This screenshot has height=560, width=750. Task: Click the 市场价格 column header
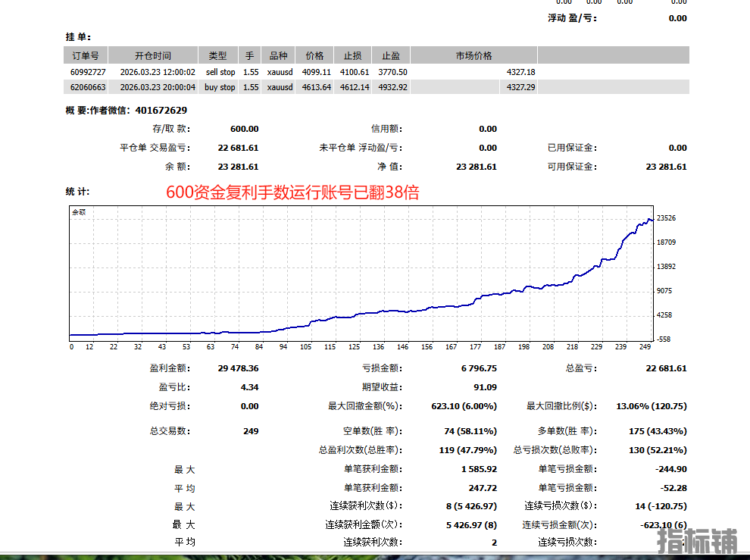click(473, 55)
